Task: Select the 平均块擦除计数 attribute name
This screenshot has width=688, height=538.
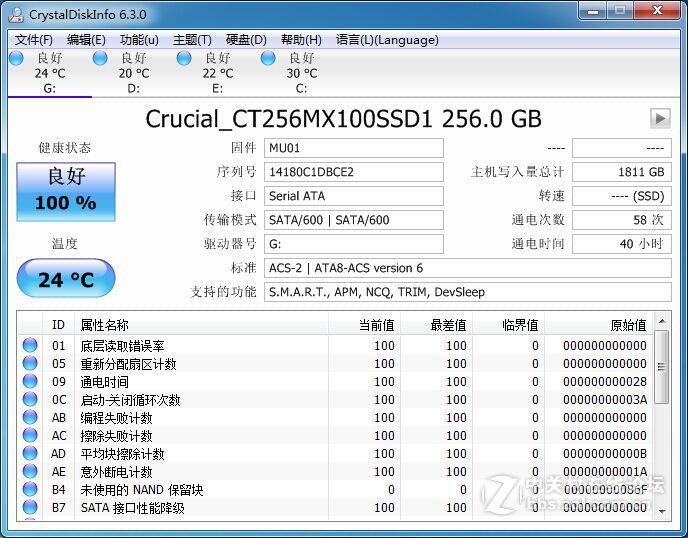Action: pyautogui.click(x=122, y=454)
